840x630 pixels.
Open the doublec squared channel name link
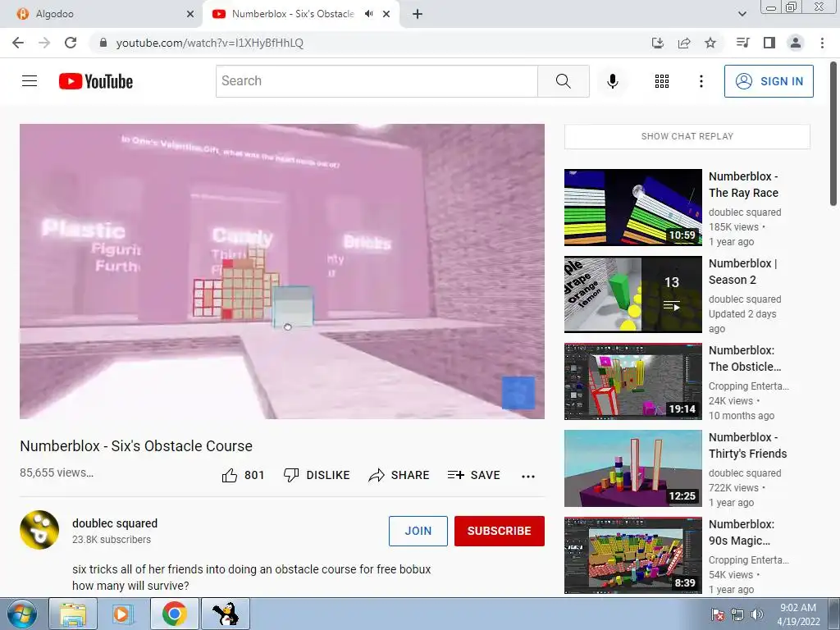115,523
